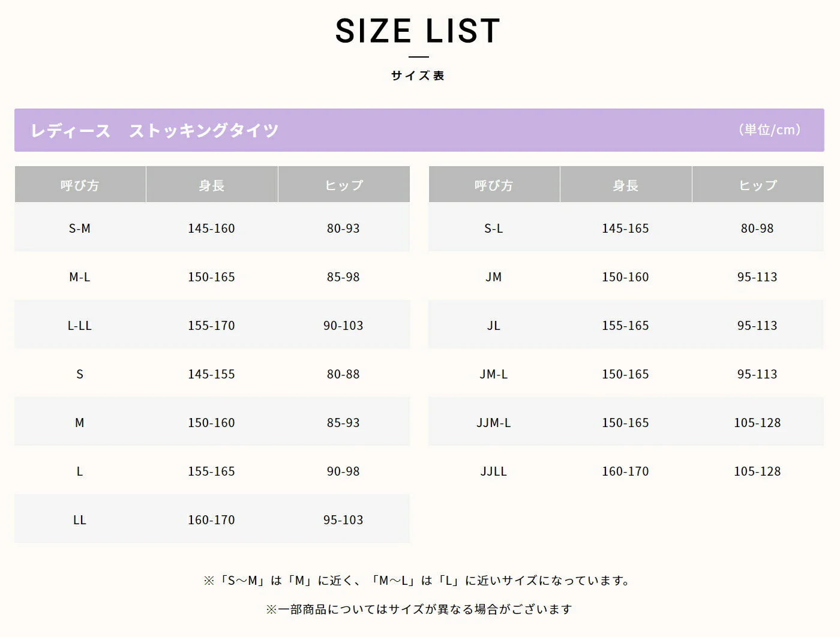Select the JJM-L size cell
840x637 pixels.
(x=494, y=422)
